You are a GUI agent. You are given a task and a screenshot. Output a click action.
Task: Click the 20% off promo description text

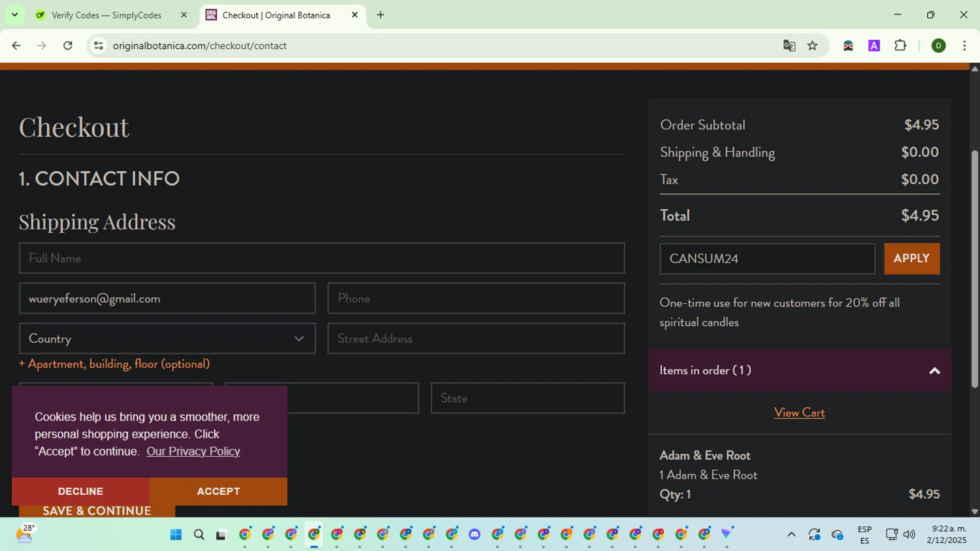click(779, 312)
